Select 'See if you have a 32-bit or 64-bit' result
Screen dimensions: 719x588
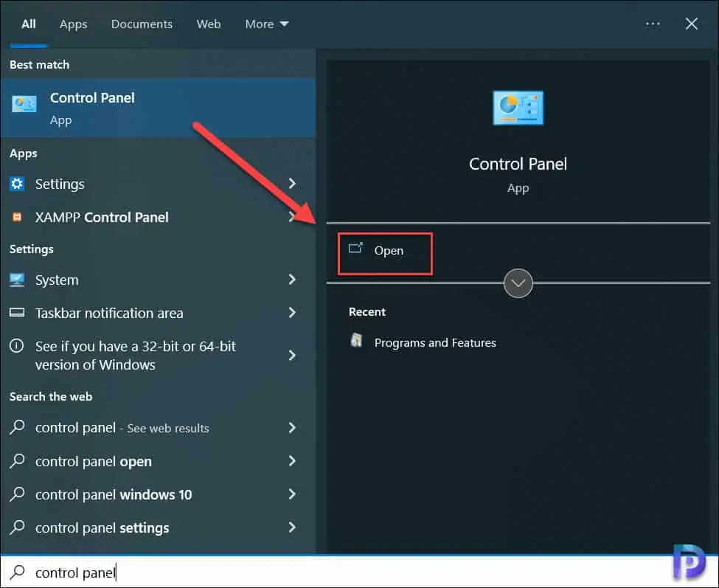coord(158,355)
